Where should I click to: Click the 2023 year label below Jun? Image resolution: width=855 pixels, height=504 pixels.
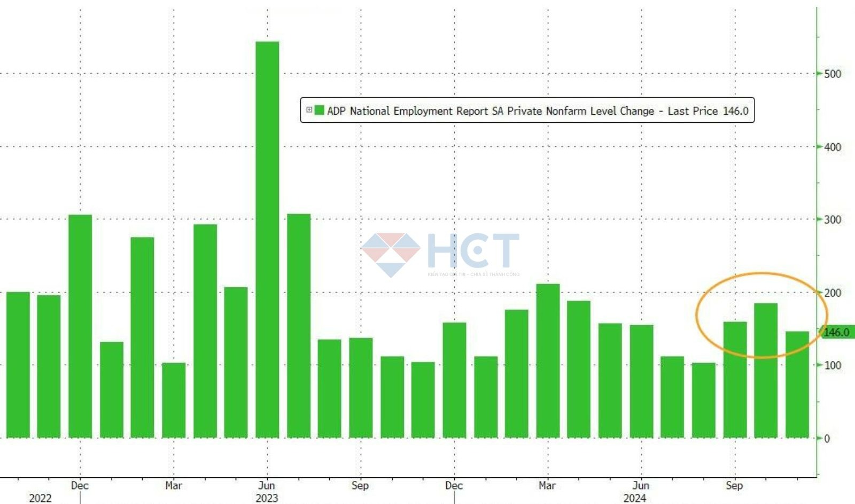pyautogui.click(x=267, y=498)
